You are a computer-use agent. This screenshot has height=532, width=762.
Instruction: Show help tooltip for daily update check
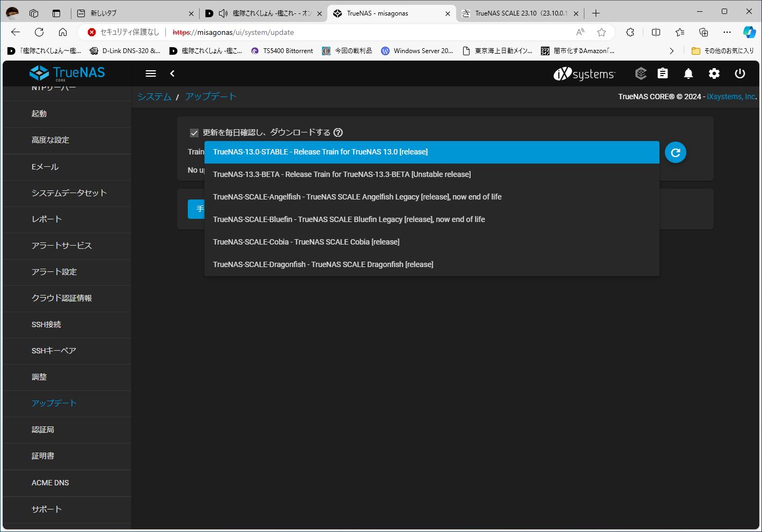[x=338, y=132]
